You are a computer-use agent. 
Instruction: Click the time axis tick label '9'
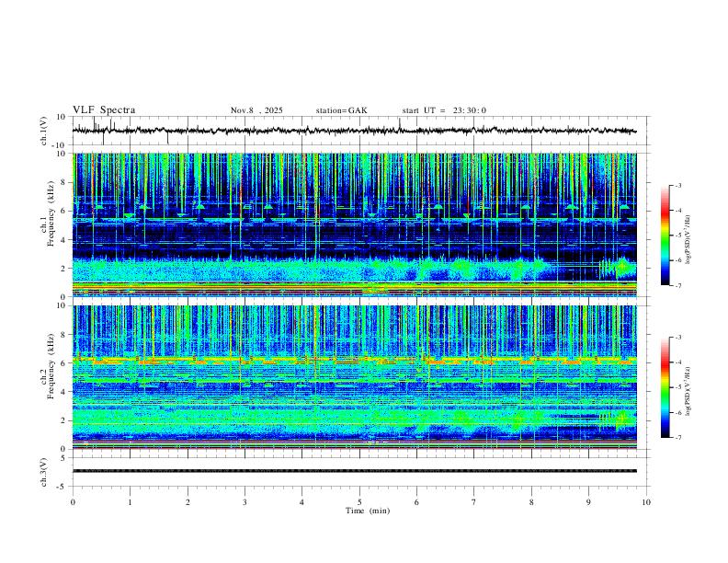coord(588,502)
